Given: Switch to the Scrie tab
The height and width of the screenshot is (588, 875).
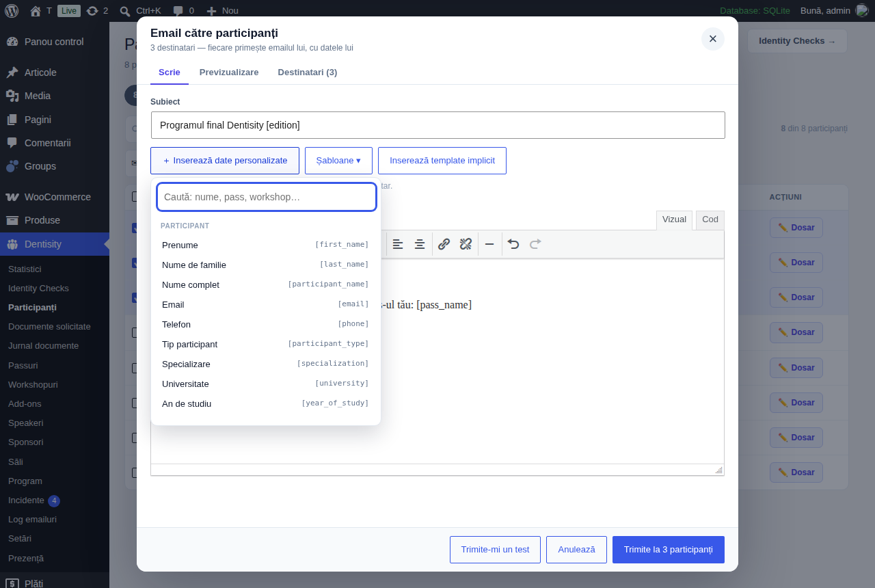Looking at the screenshot, I should [x=170, y=72].
